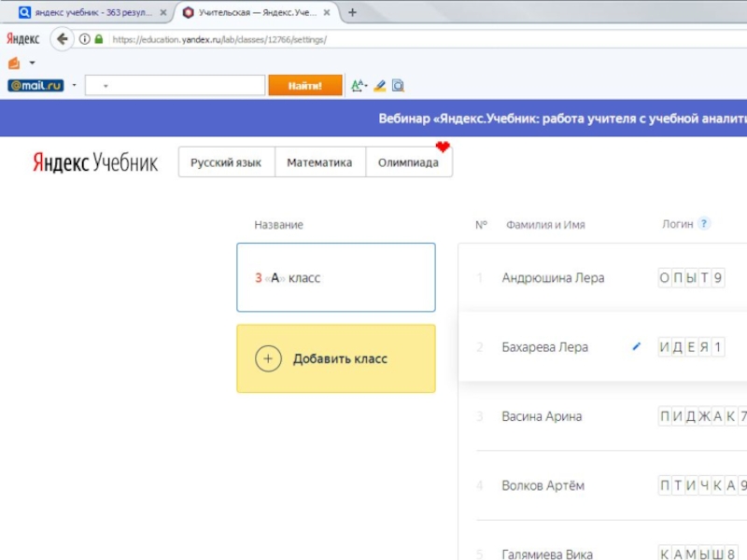
Task: Click the browser back arrow button
Action: point(62,39)
